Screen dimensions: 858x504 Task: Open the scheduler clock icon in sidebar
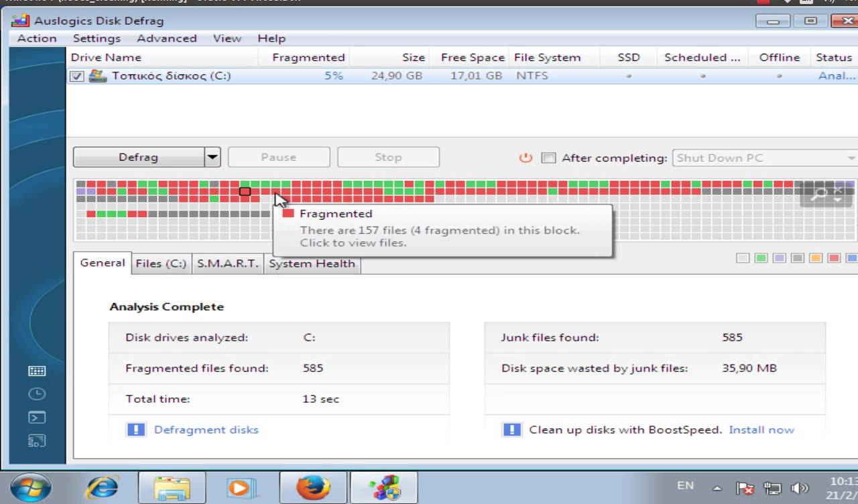(37, 394)
